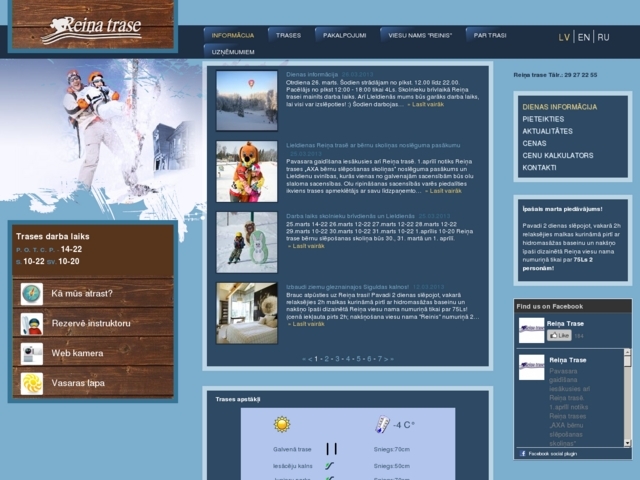Viewport: 640px width, 480px height.
Task: Switch language to RU
Action: 603,37
